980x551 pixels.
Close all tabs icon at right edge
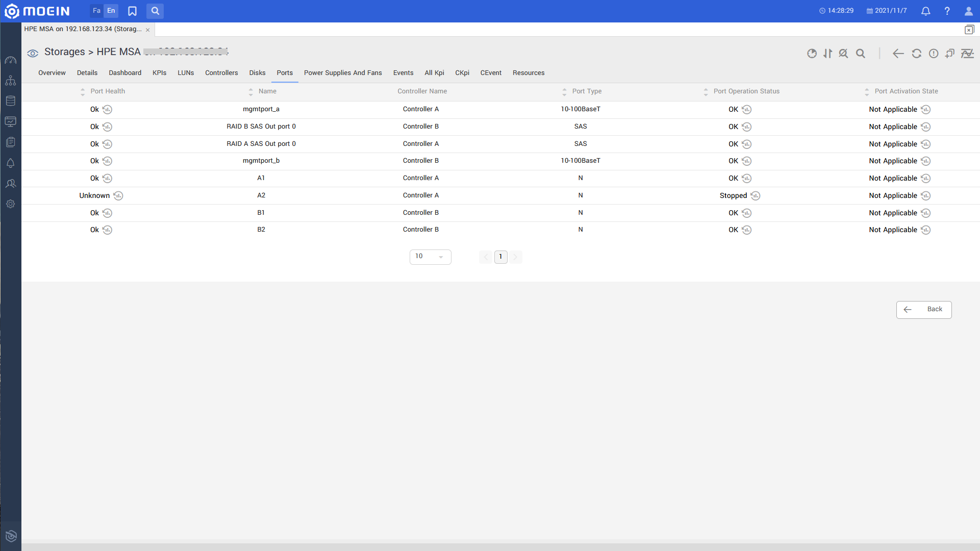coord(969,30)
